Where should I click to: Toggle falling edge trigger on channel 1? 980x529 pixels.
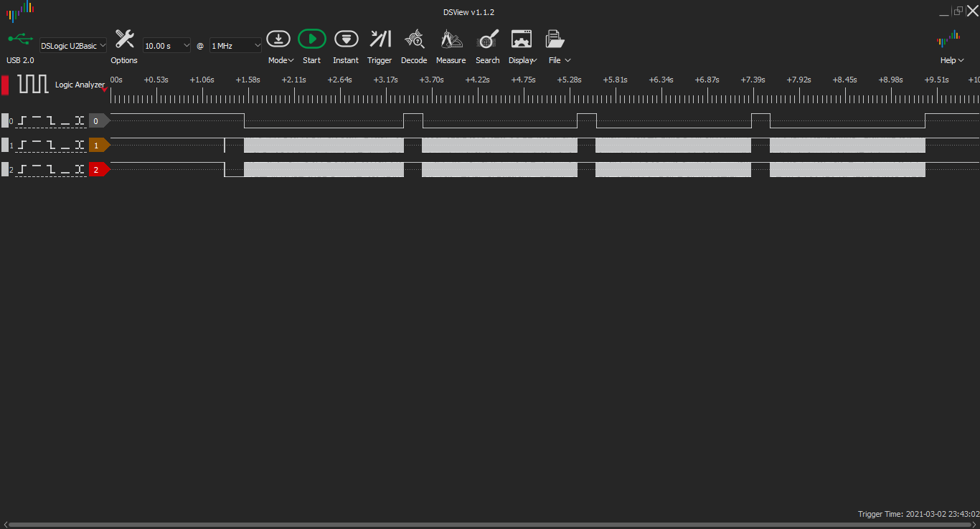[x=50, y=145]
